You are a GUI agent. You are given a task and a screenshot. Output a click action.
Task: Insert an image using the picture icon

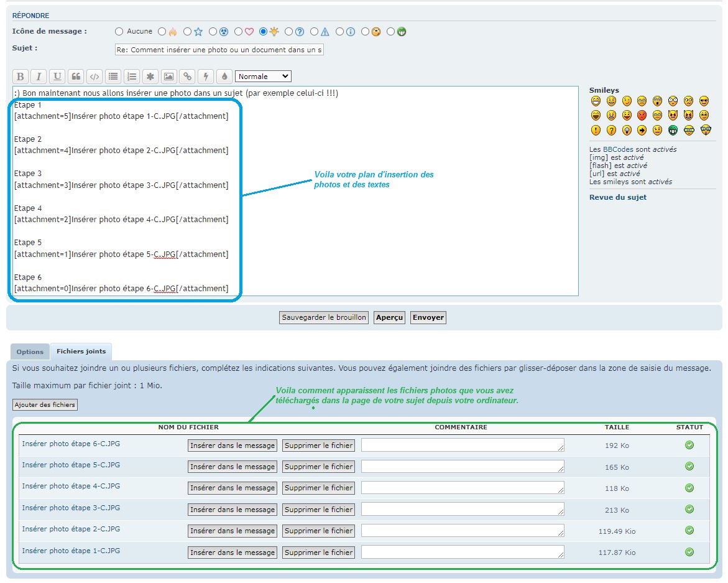pos(168,77)
